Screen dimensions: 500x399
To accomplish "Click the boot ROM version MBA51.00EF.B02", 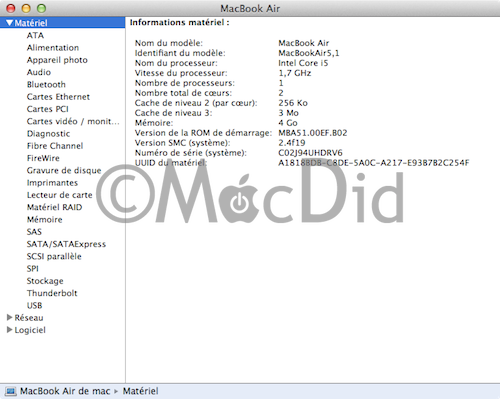I will (x=313, y=133).
